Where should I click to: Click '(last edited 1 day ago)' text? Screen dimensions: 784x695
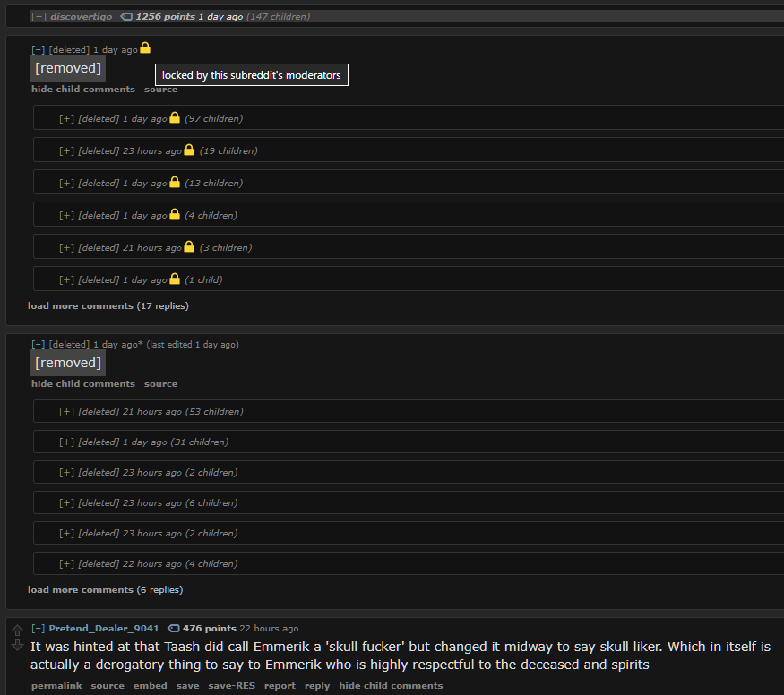(193, 345)
